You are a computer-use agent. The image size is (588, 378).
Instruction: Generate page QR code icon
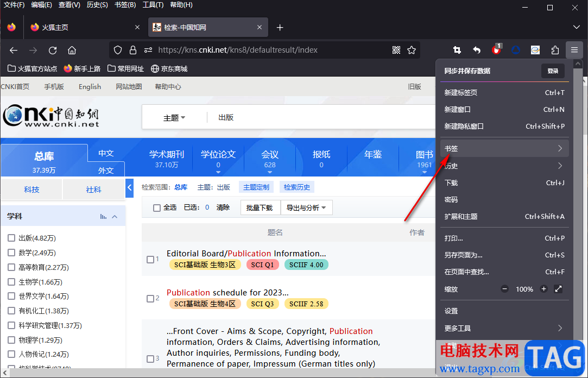click(396, 51)
